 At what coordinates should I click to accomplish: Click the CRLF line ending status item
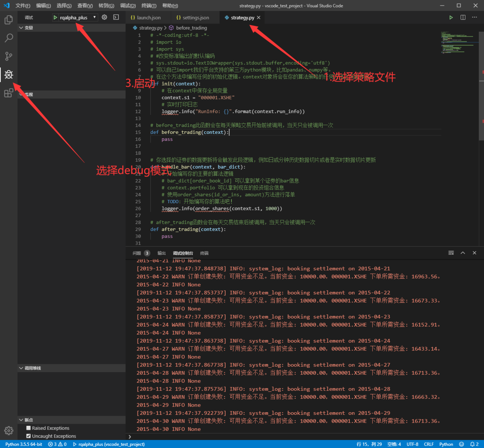click(x=429, y=444)
